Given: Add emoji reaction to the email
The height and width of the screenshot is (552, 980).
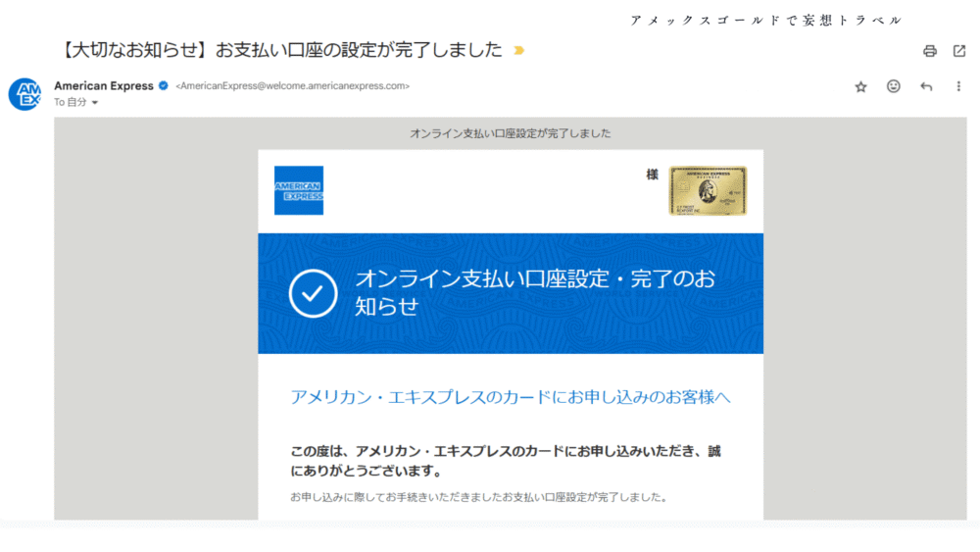Looking at the screenshot, I should point(893,86).
